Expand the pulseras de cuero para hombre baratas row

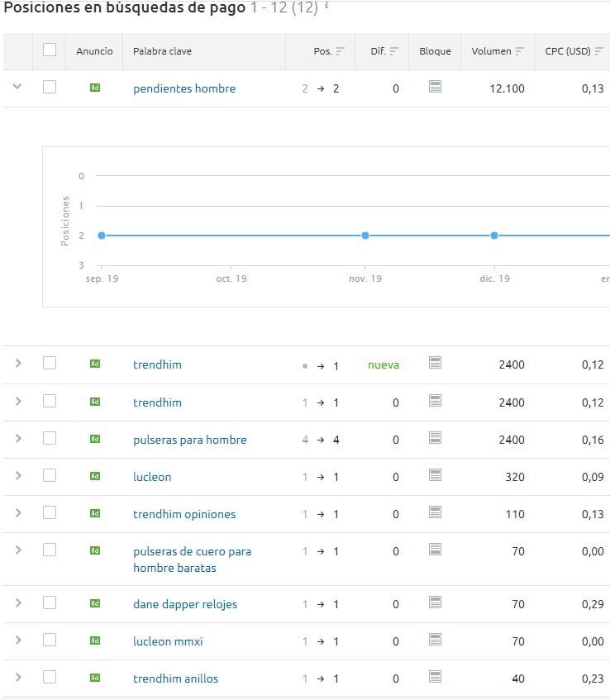coord(18,550)
